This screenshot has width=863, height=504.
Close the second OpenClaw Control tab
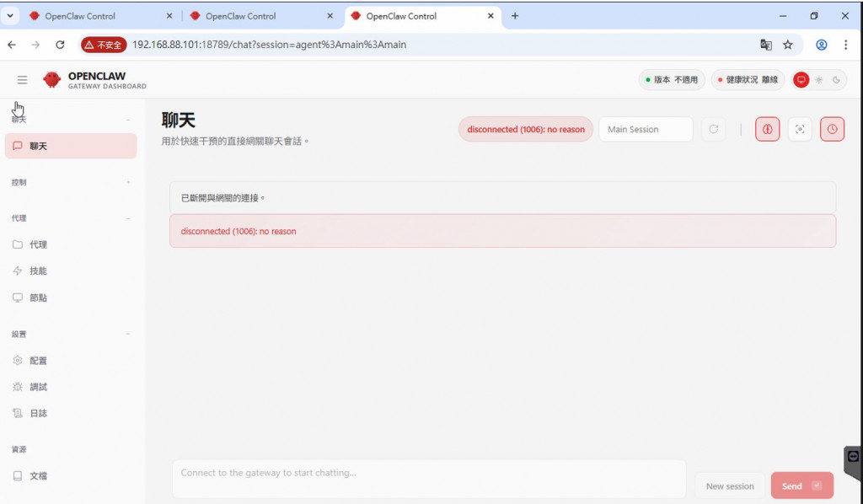(x=330, y=16)
